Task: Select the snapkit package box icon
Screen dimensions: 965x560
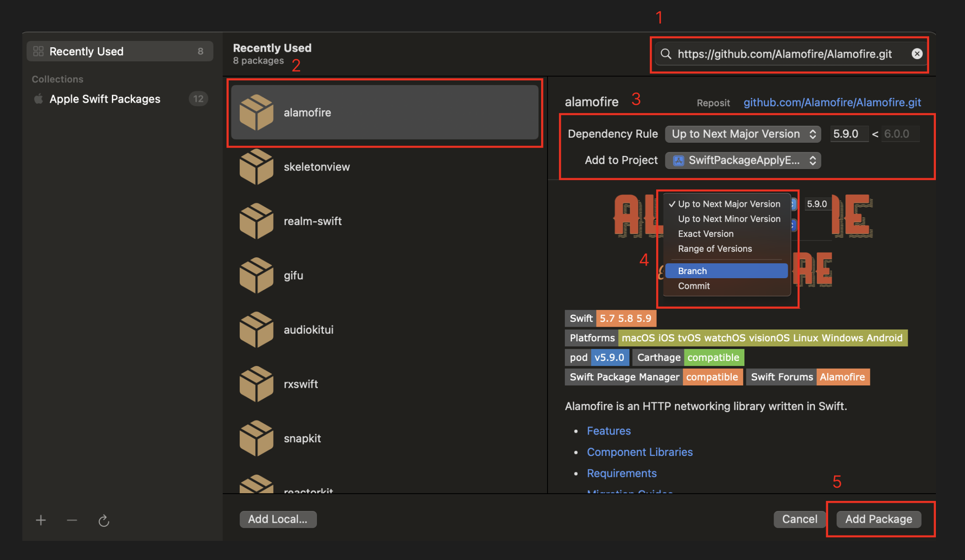Action: pyautogui.click(x=256, y=438)
